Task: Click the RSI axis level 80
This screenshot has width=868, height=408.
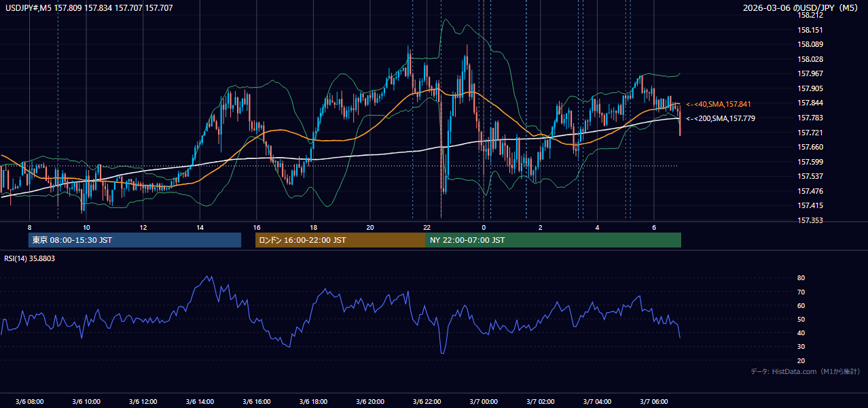Action: 801,278
